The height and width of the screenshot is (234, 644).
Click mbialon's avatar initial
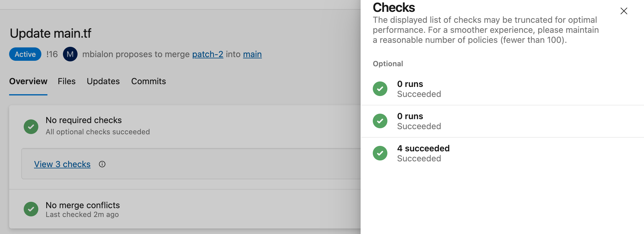70,54
